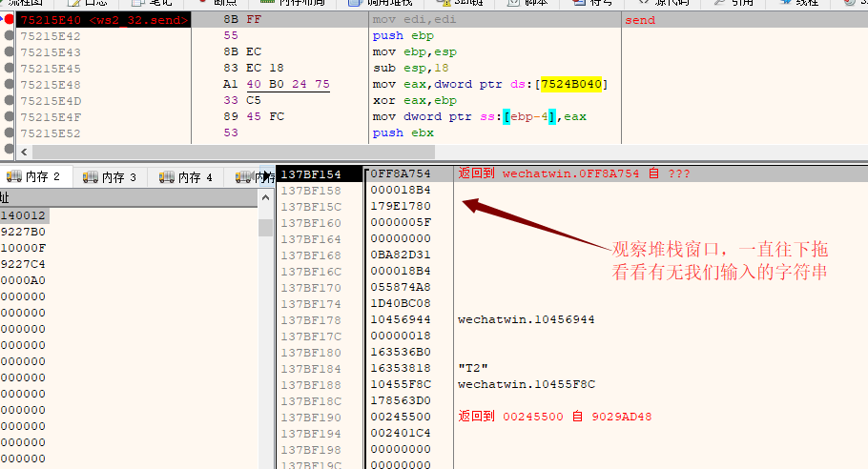
Task: Select stack address 137BF18C
Action: (311, 401)
